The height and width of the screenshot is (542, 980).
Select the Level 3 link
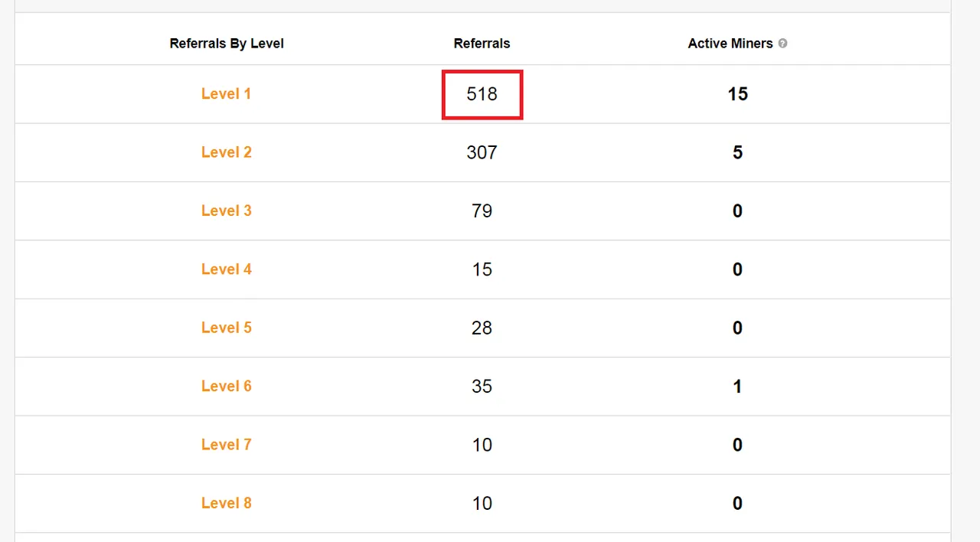(226, 211)
